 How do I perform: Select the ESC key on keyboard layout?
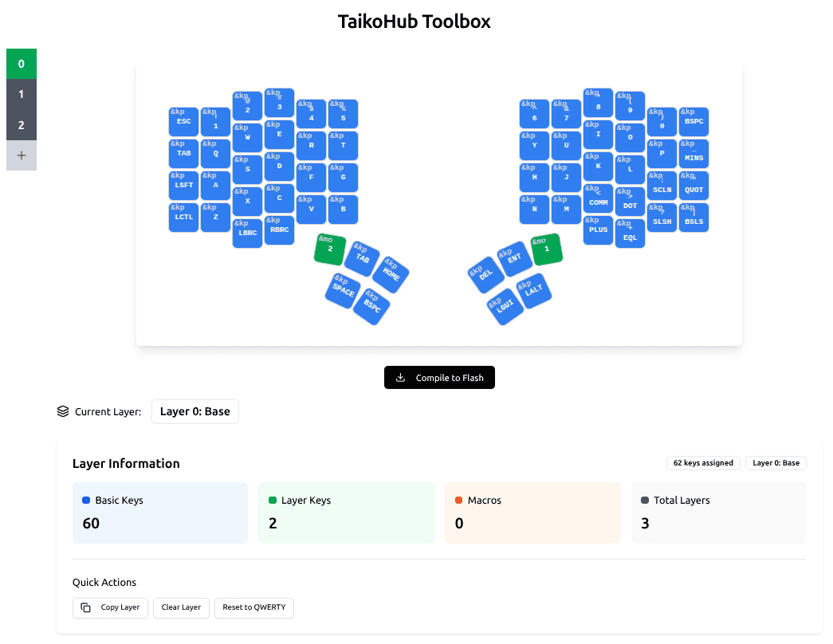click(x=184, y=122)
